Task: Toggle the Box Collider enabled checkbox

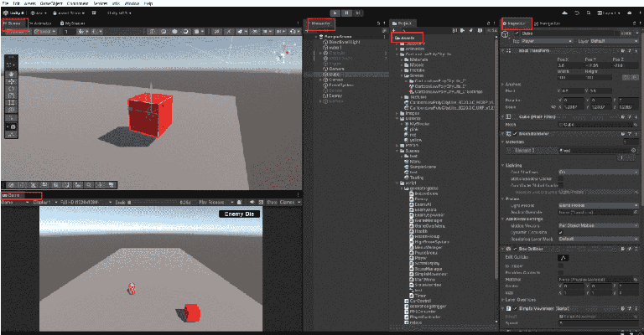Action: tap(515, 249)
